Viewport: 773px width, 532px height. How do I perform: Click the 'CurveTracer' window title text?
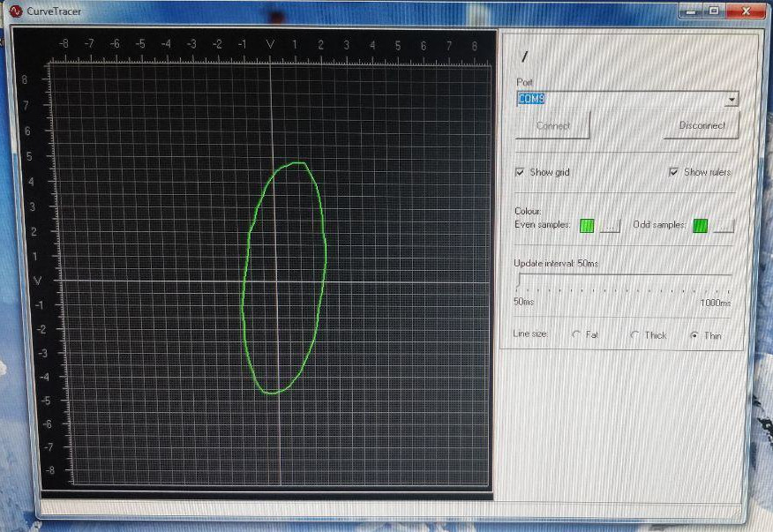click(54, 11)
